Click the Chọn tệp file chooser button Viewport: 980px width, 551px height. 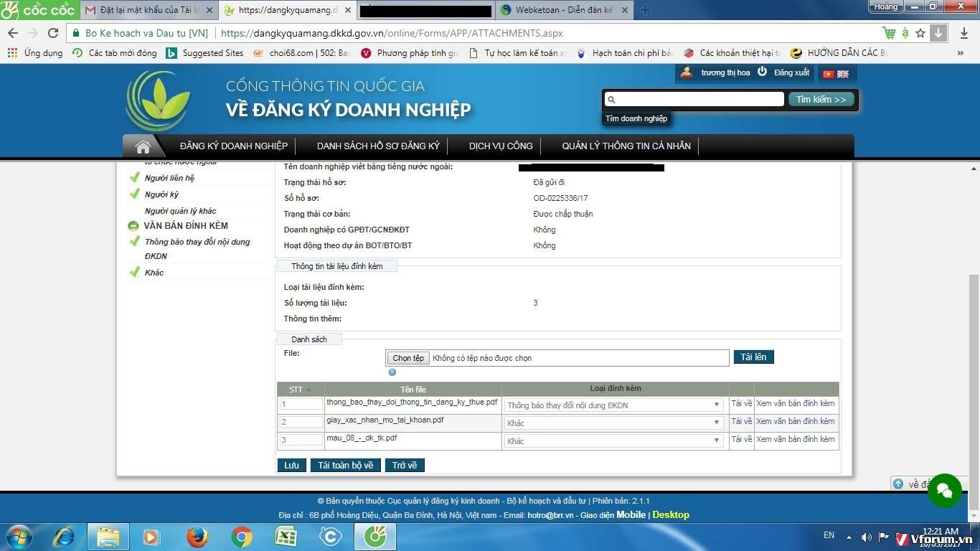click(408, 358)
